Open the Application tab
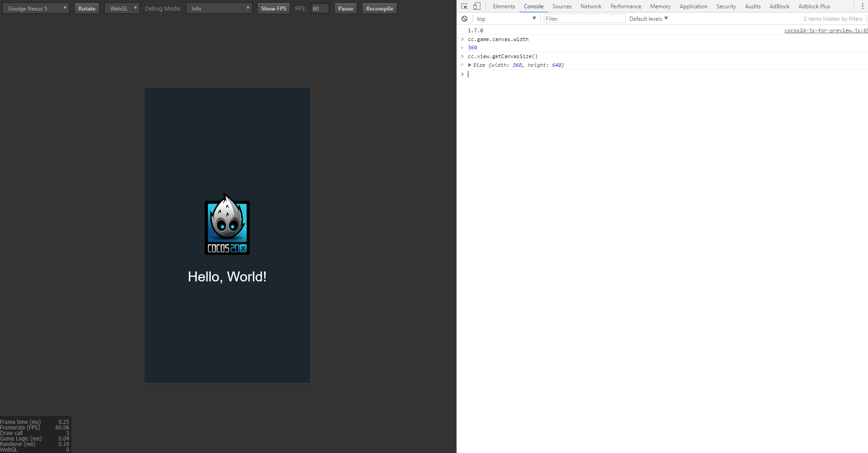The image size is (868, 453). point(693,6)
